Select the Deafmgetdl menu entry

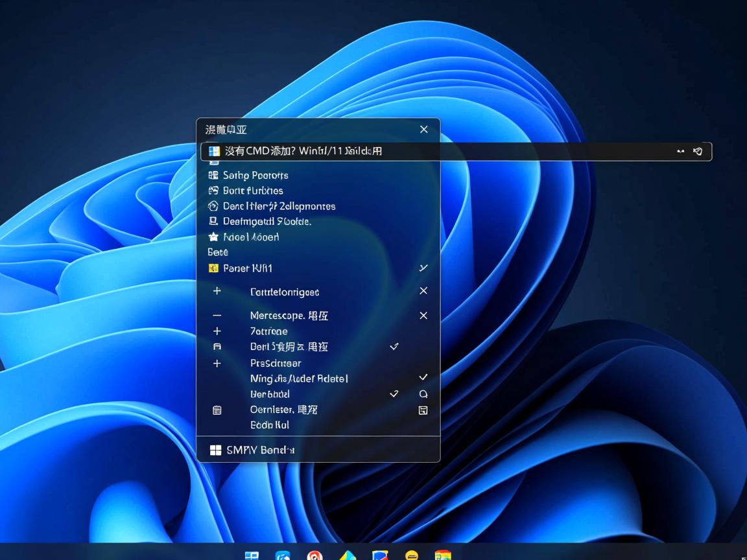267,222
